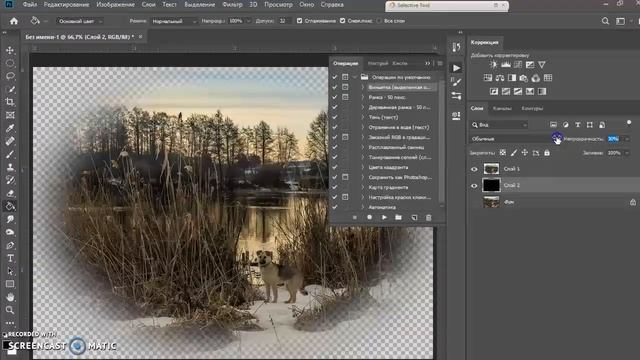Open the Нормальный mode dropdown

tap(174, 21)
